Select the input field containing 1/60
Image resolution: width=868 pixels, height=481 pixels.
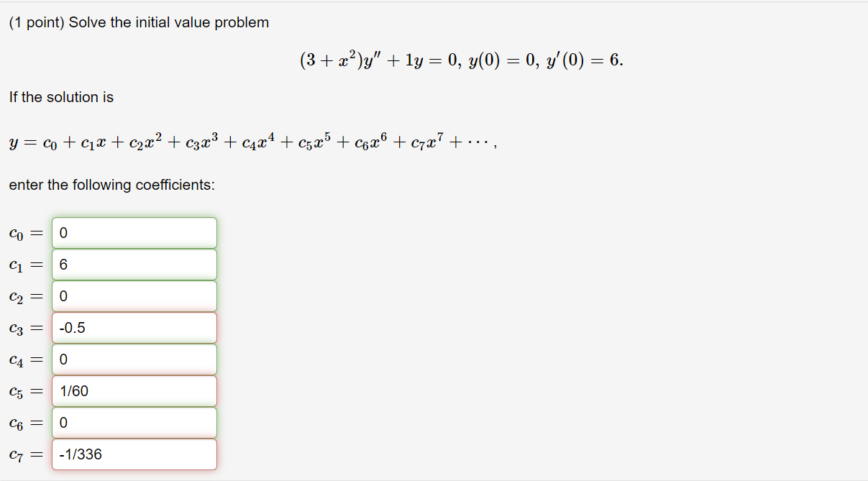(x=134, y=390)
